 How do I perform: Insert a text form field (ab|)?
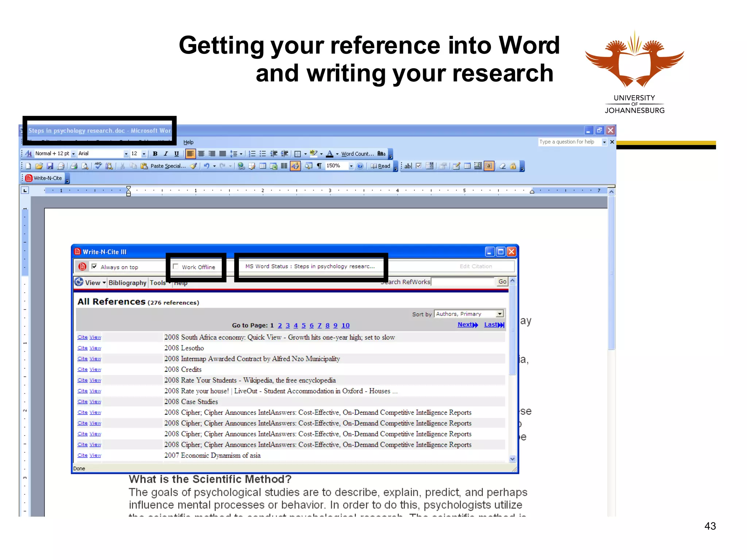(408, 166)
